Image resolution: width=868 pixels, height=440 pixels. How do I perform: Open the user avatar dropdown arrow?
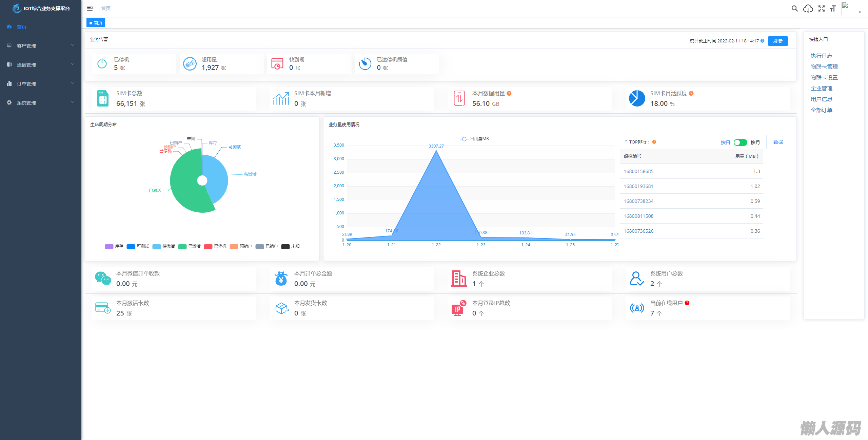860,12
